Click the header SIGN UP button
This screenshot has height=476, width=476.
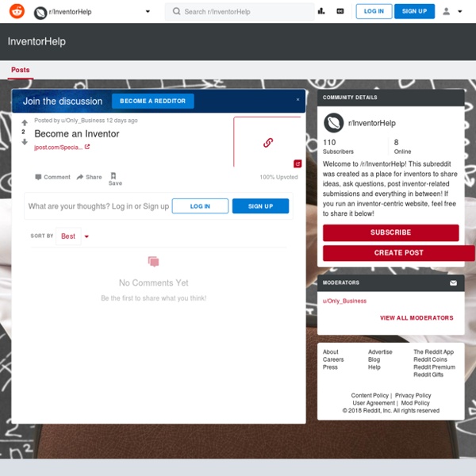414,11
